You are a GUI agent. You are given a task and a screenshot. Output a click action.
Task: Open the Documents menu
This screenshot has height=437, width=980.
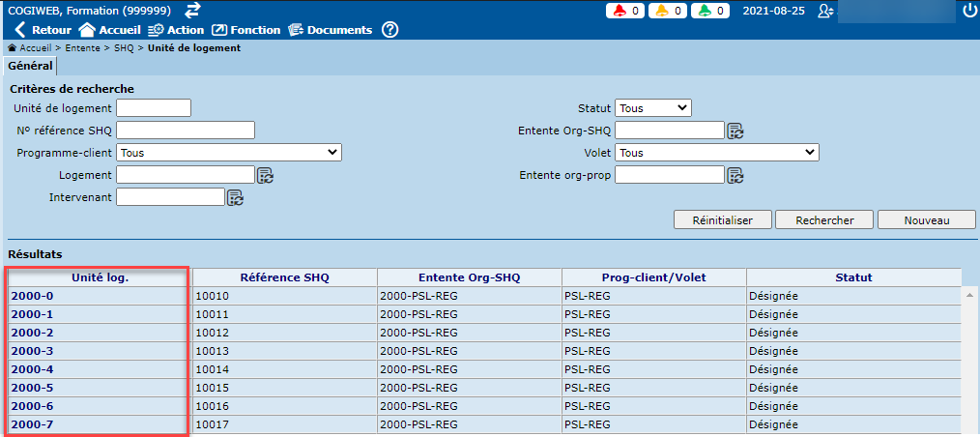point(330,30)
